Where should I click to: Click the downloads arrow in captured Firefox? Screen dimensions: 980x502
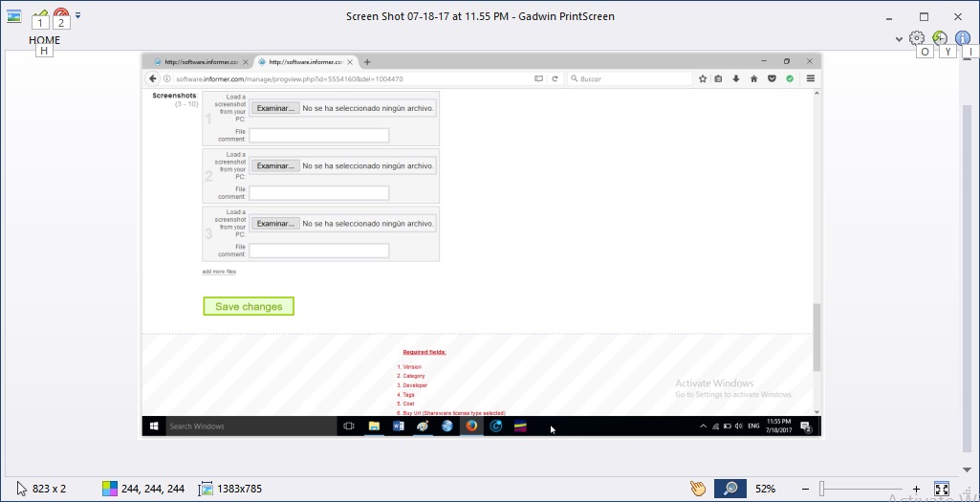point(736,78)
